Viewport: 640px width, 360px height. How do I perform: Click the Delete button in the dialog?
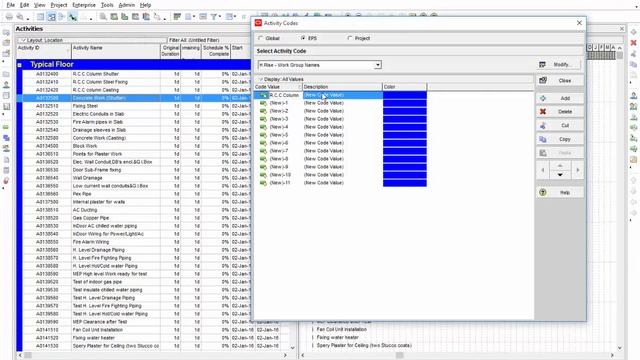pyautogui.click(x=560, y=111)
